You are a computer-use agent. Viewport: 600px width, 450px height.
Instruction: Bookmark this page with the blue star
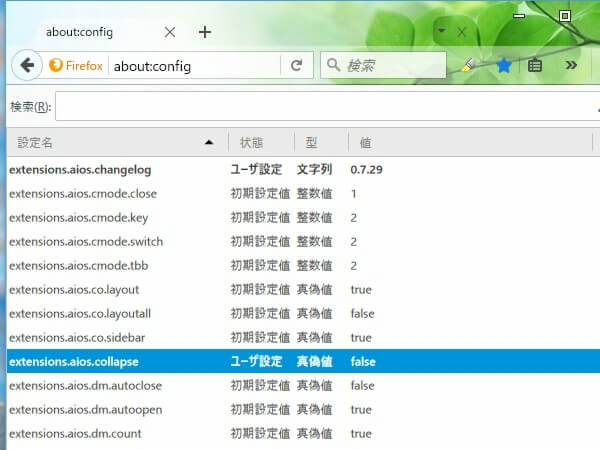pyautogui.click(x=504, y=65)
